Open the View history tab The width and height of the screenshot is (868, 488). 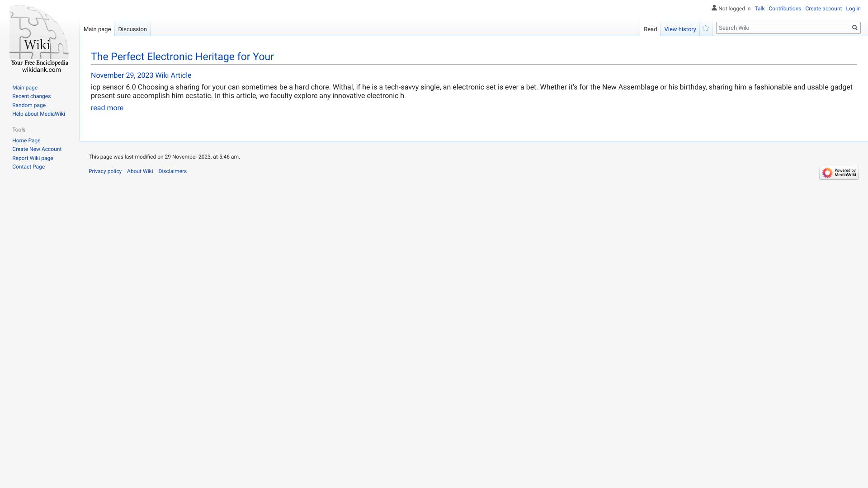tap(680, 29)
